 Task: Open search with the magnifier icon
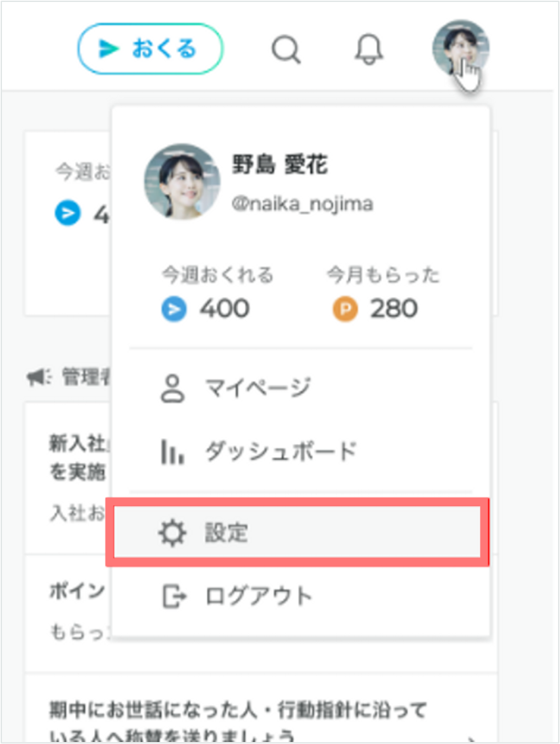[287, 49]
